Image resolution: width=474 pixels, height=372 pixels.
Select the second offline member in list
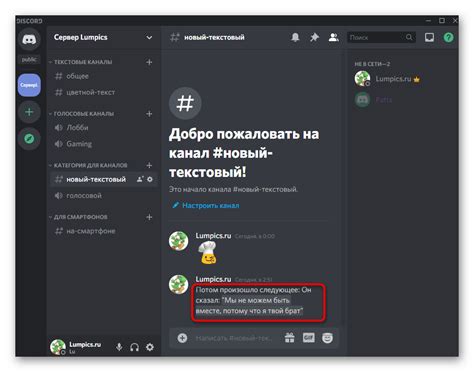coord(373,100)
